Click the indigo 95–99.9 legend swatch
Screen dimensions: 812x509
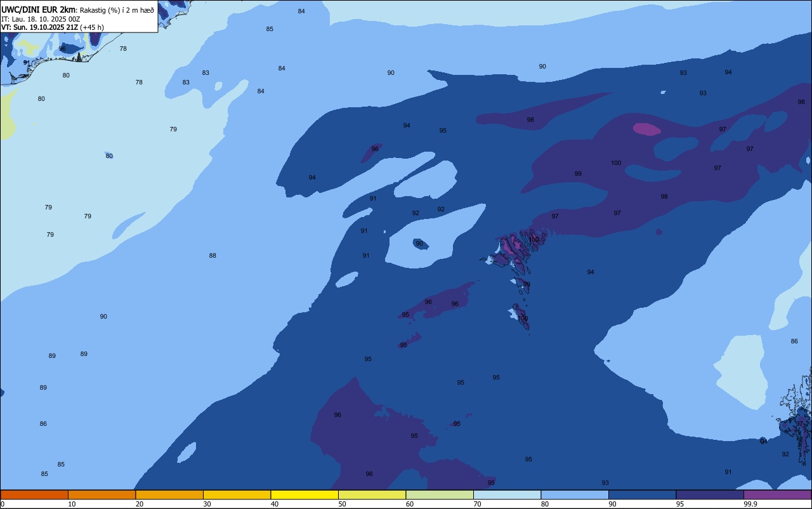point(710,494)
